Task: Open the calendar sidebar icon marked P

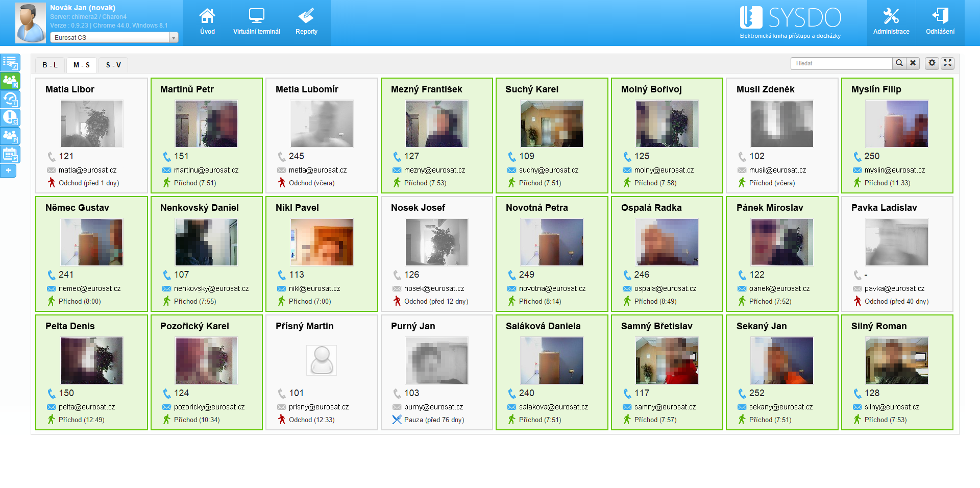Action: pos(10,154)
